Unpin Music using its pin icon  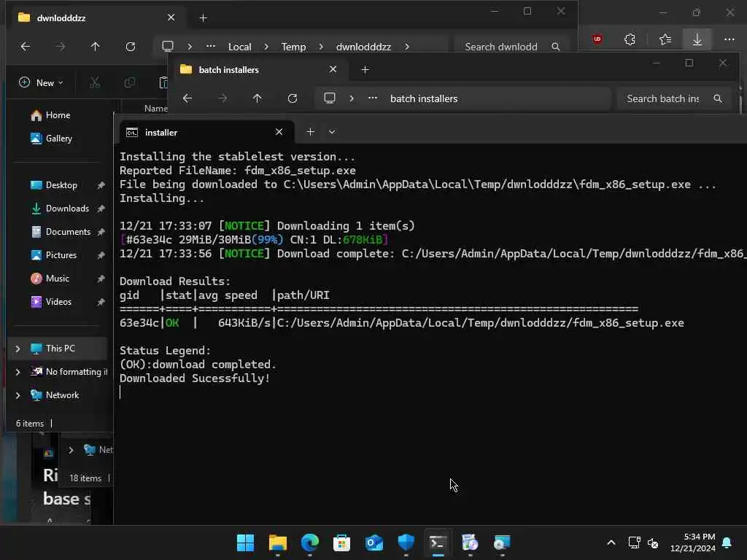(101, 279)
